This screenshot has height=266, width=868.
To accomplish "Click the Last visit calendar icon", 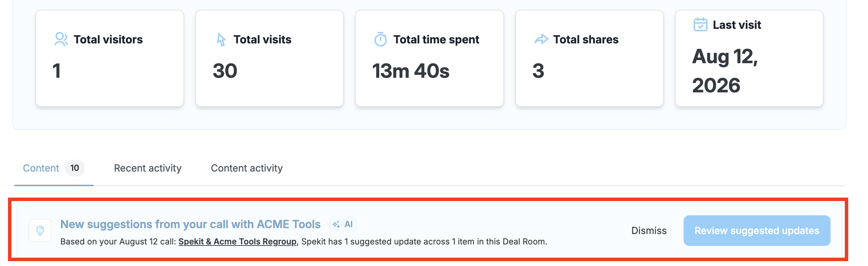I will 700,24.
